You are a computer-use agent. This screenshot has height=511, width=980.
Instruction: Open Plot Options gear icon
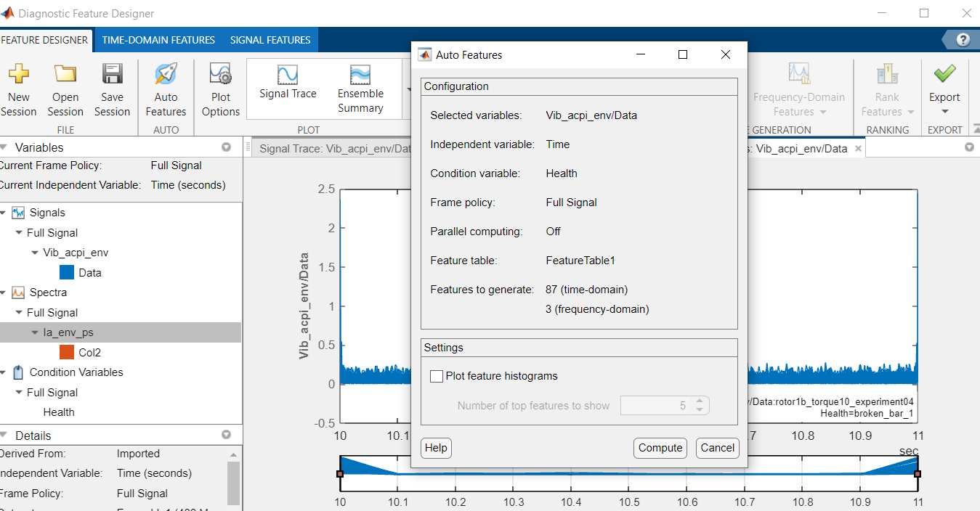[x=221, y=74]
